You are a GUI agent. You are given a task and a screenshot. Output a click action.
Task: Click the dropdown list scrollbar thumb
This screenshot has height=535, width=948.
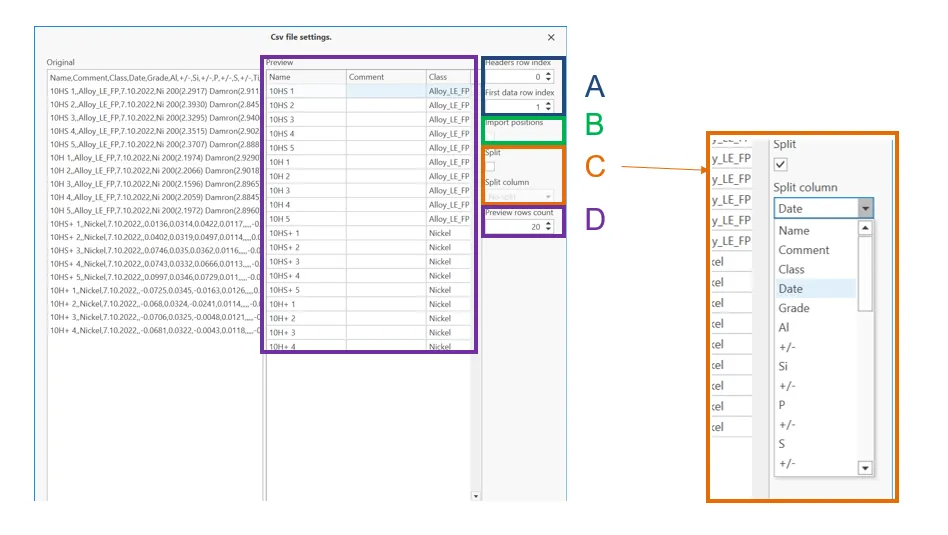(x=865, y=273)
